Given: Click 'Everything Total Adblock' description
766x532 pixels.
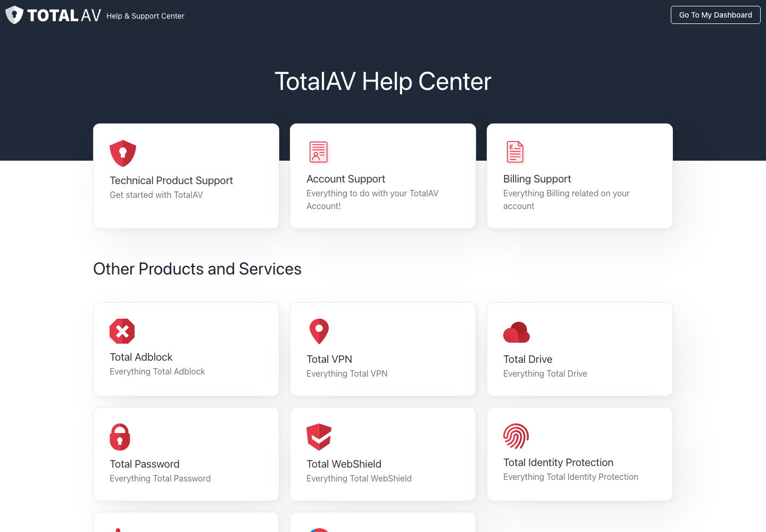Looking at the screenshot, I should tap(157, 371).
